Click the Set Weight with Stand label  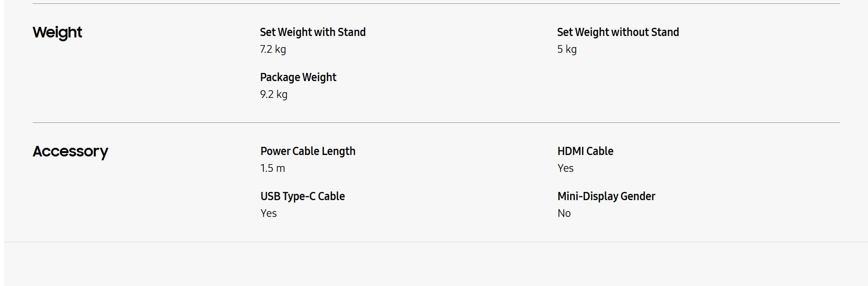click(313, 32)
